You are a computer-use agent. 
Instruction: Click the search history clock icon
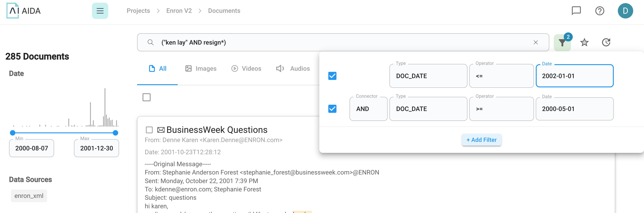(606, 43)
